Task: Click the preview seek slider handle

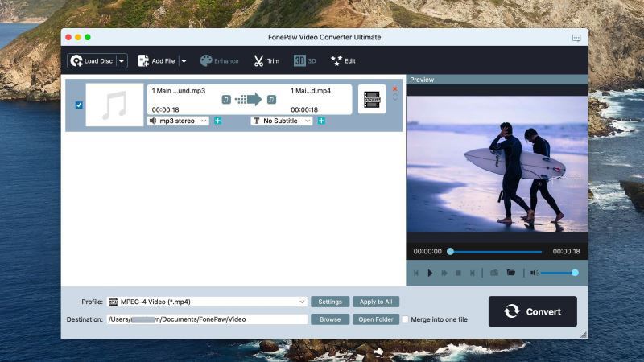Action: click(451, 251)
